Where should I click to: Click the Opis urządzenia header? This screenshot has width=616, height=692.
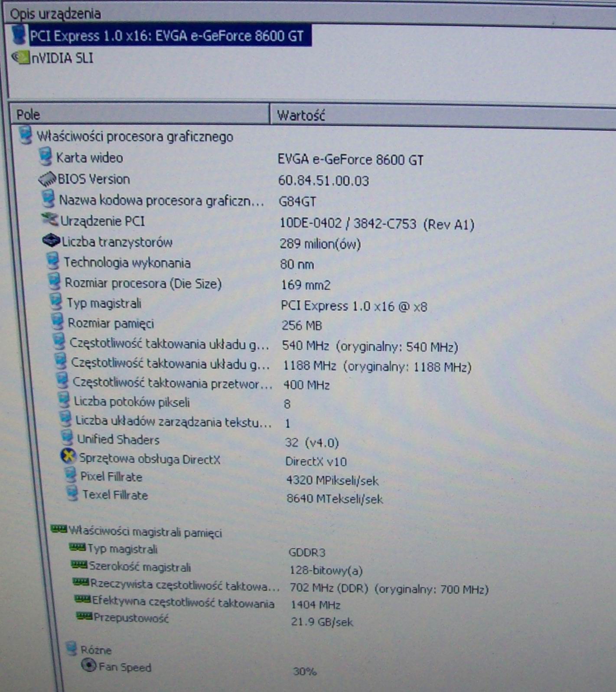click(x=55, y=13)
